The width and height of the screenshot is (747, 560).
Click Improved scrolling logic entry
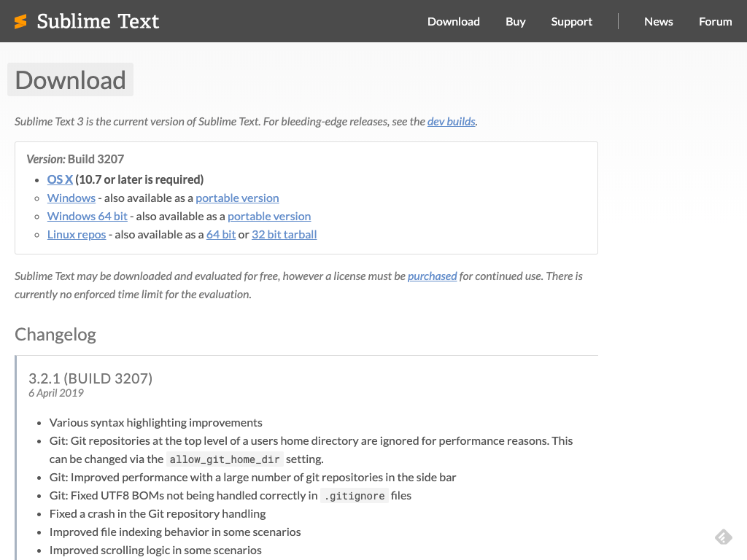click(155, 550)
